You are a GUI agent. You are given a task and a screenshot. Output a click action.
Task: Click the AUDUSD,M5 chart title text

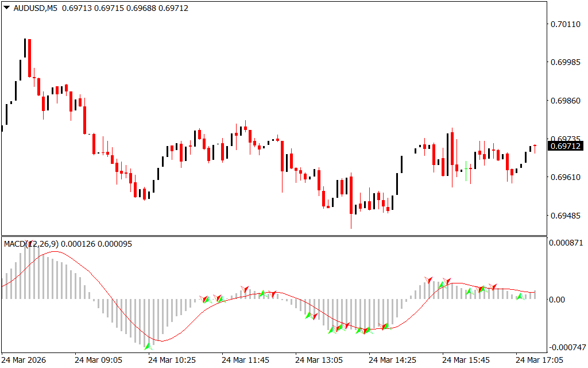[x=34, y=8]
